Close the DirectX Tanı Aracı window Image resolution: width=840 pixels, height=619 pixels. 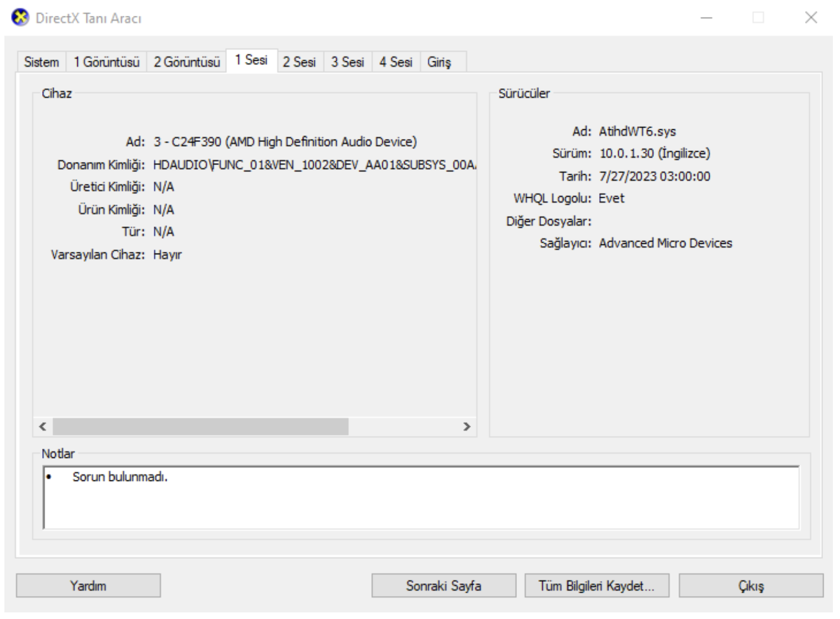tap(811, 18)
